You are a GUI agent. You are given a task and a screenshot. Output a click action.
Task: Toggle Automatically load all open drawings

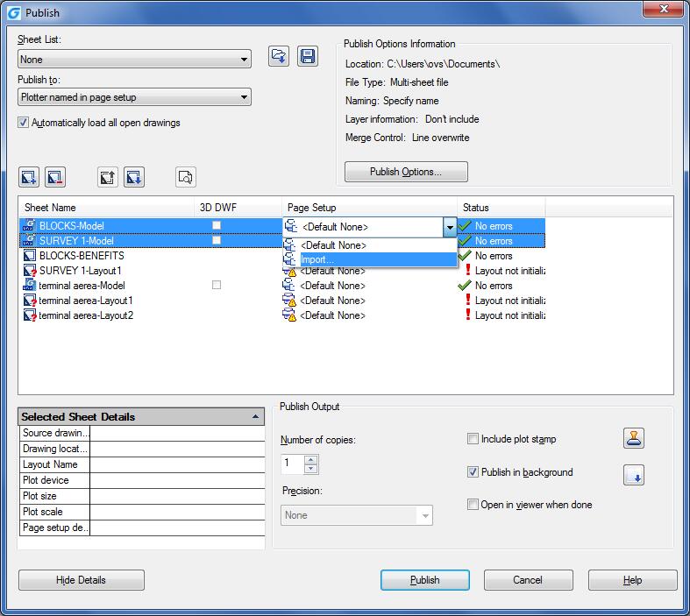24,123
